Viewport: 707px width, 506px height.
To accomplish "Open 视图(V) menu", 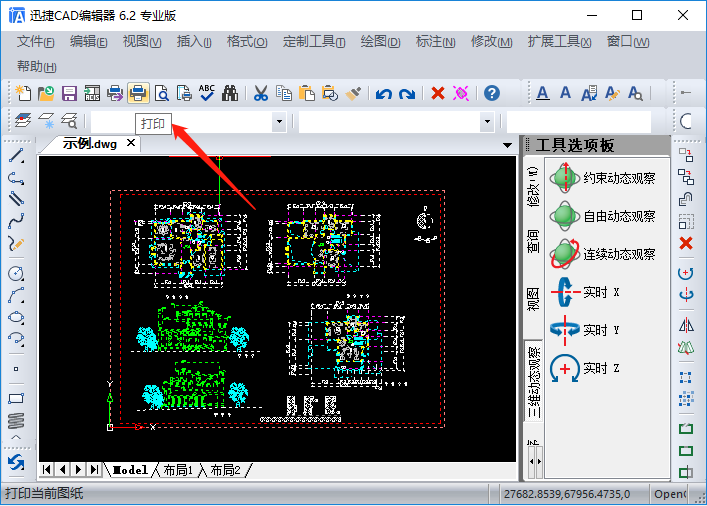I will pyautogui.click(x=142, y=42).
